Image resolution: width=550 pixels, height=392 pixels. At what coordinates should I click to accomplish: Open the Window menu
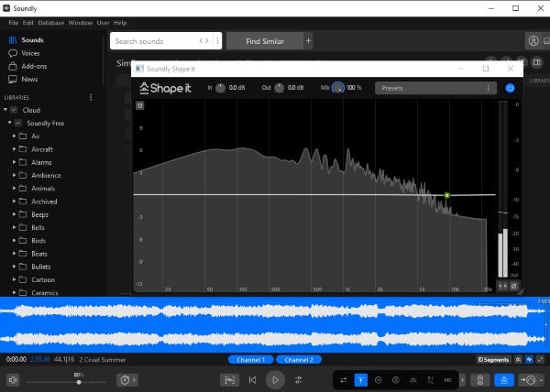pos(81,23)
